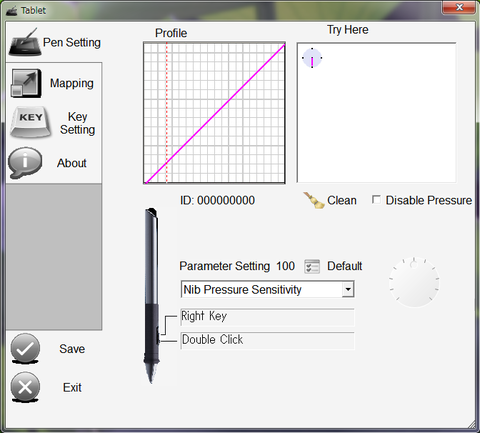
Task: Expand the Nib Pressure Sensitivity dropdown arrow
Action: point(348,289)
